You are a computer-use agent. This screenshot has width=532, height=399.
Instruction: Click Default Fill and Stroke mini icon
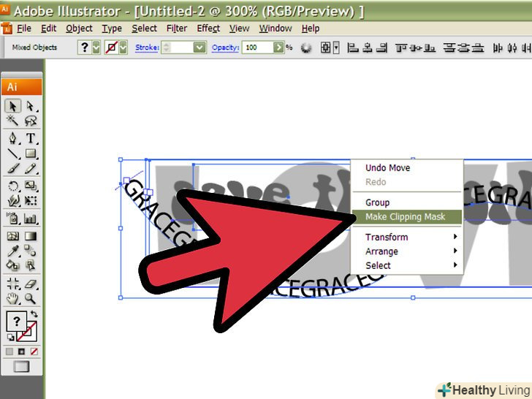(10, 338)
